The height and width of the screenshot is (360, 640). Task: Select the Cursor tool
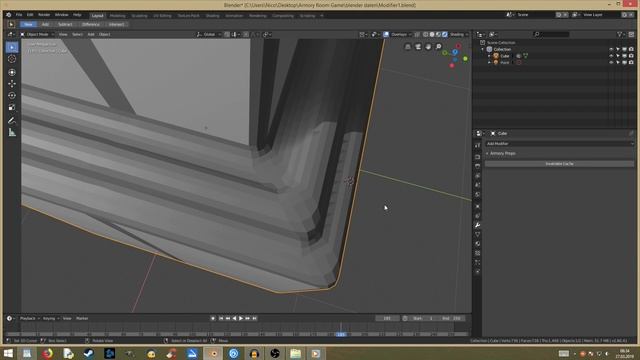tap(12, 59)
